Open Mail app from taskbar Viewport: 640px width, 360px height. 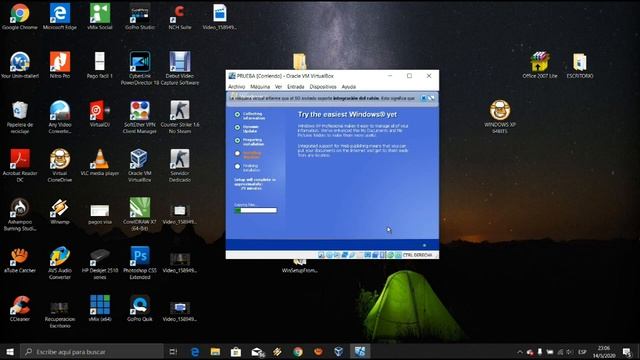(257, 351)
